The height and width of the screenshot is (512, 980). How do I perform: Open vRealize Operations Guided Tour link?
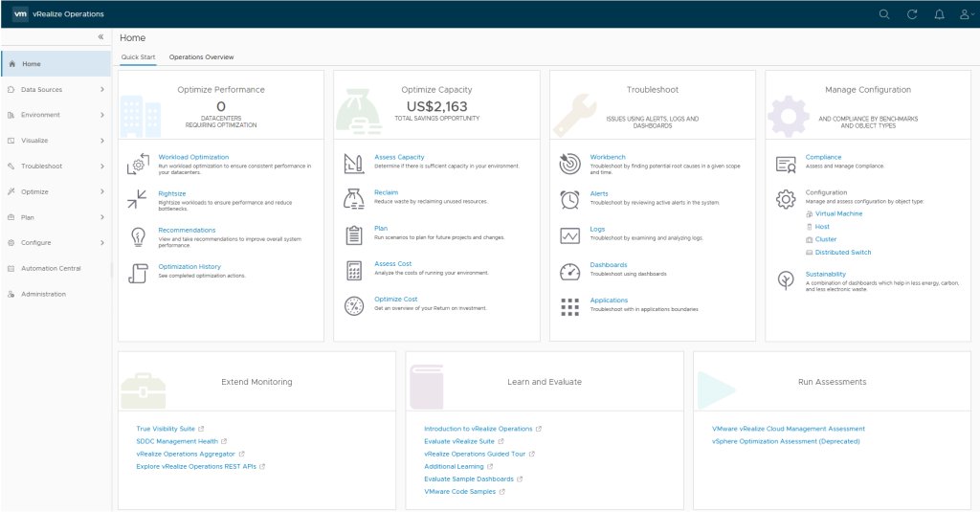point(475,454)
